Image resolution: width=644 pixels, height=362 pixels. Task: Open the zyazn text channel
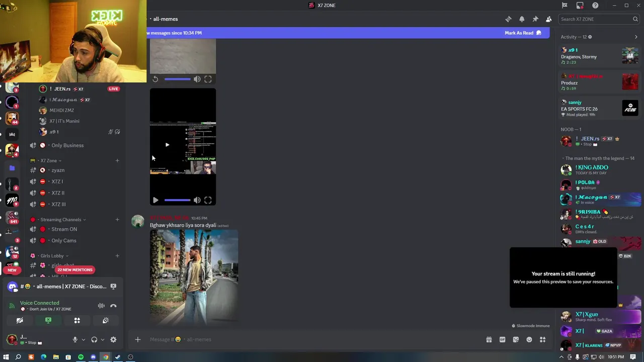pos(74,170)
